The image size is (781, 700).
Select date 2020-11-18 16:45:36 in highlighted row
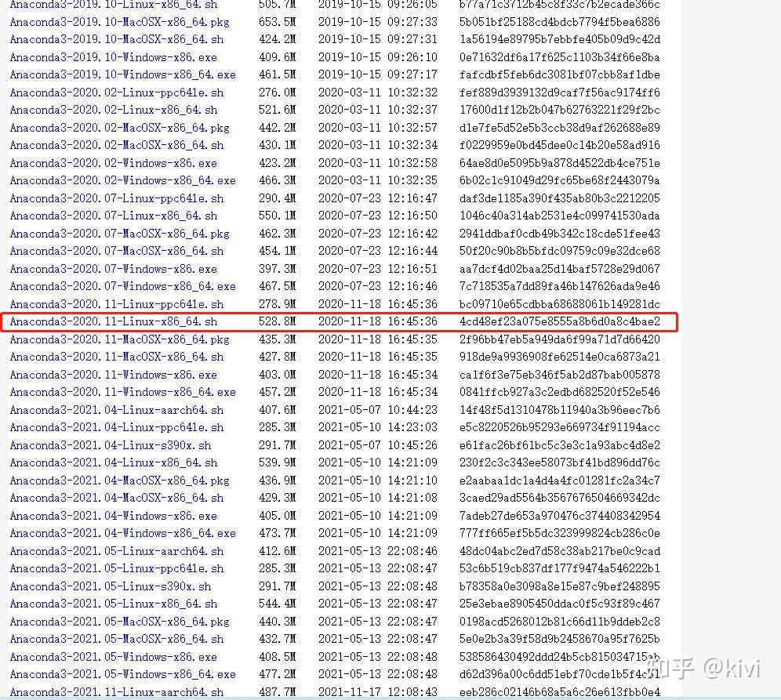pyautogui.click(x=377, y=321)
